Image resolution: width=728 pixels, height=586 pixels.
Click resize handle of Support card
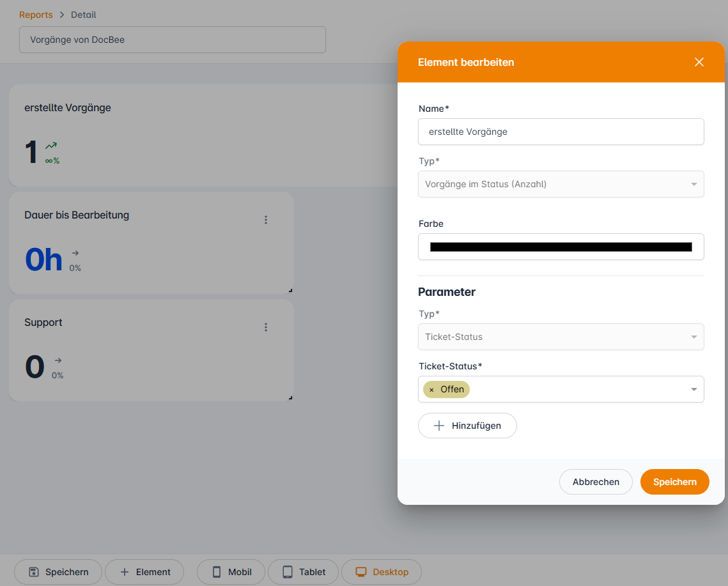point(290,397)
